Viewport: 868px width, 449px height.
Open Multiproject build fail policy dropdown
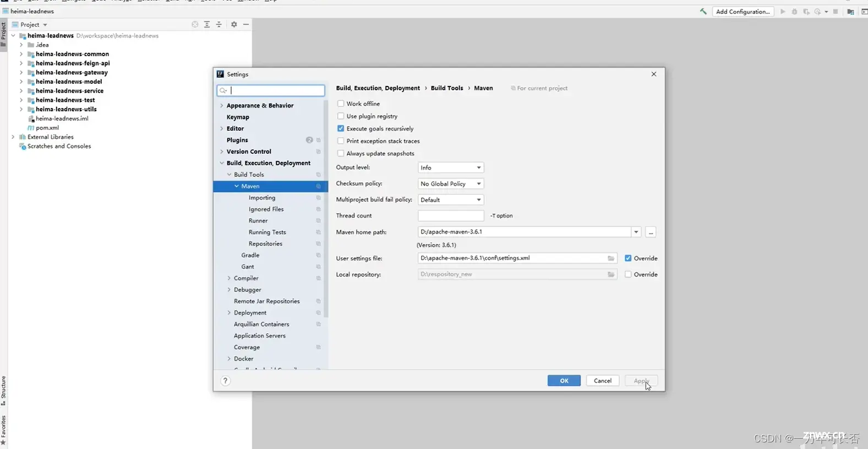[451, 199]
